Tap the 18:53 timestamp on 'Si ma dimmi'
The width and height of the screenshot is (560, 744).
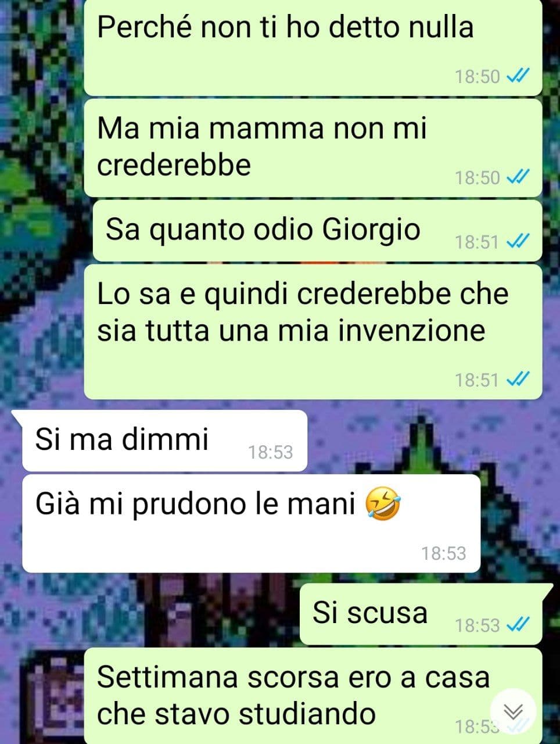pyautogui.click(x=270, y=452)
